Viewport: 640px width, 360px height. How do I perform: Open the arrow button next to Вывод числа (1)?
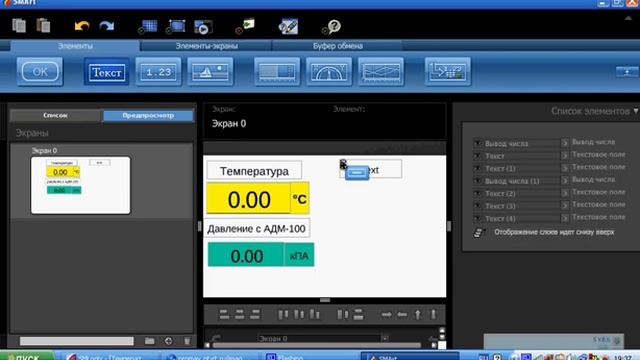coord(564,180)
